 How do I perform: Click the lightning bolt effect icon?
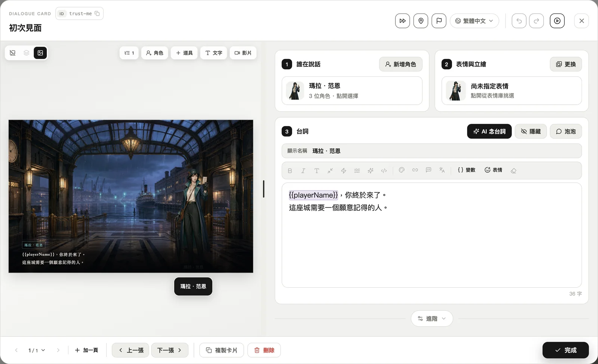pyautogui.click(x=343, y=170)
